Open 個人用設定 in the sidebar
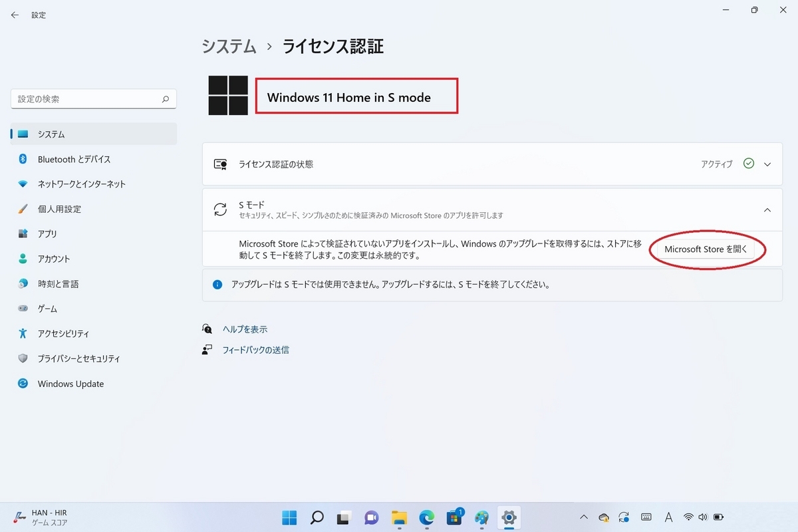 (x=94, y=209)
